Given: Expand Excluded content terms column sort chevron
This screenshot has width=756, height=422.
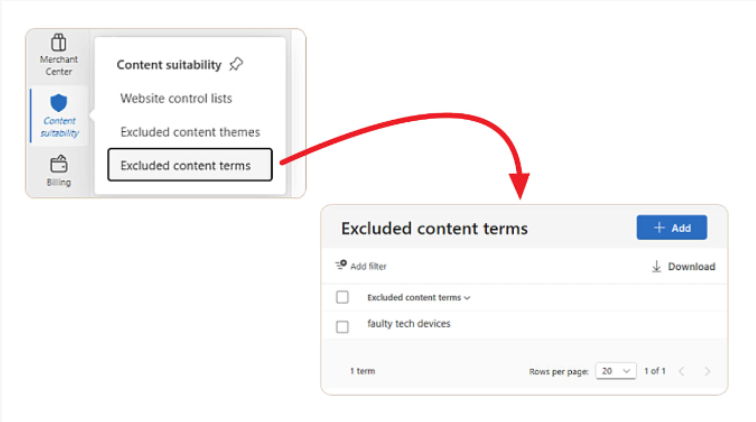Looking at the screenshot, I should pyautogui.click(x=467, y=298).
